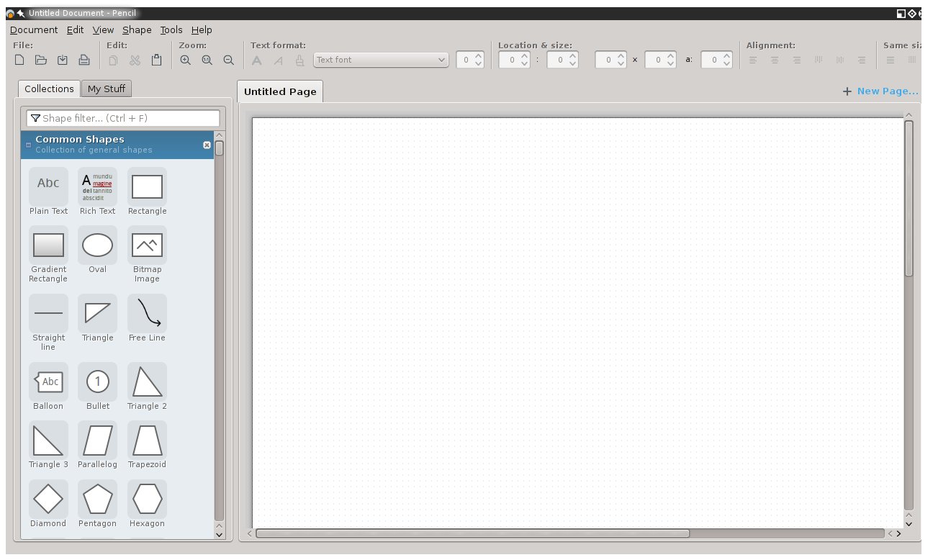Select the Balloon shape

click(48, 387)
